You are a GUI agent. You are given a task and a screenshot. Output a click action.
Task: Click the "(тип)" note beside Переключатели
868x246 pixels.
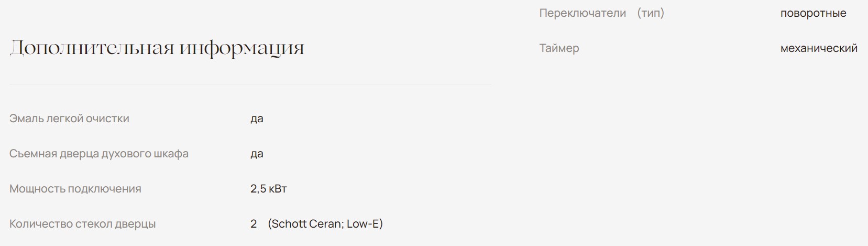point(651,13)
